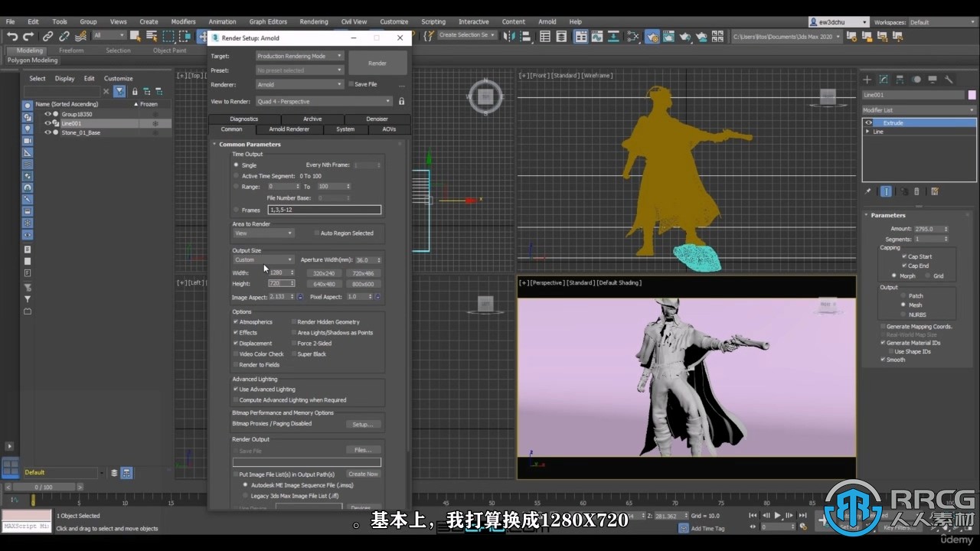Click Configure Modifier Sets icon

(934, 191)
